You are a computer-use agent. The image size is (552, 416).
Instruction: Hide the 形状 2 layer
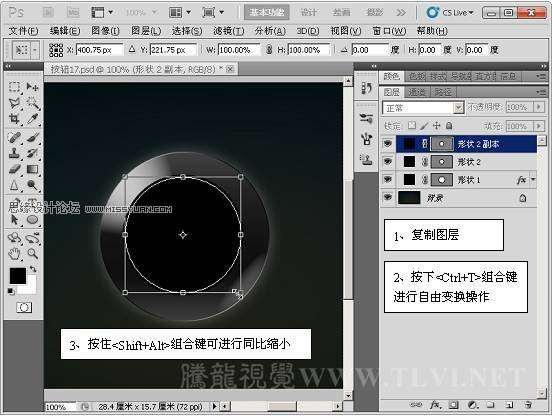tap(388, 161)
